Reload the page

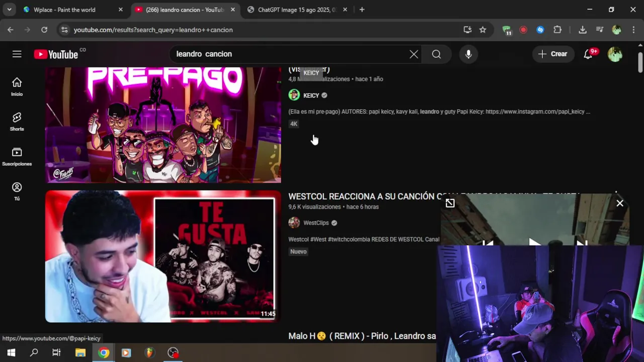coord(44,30)
